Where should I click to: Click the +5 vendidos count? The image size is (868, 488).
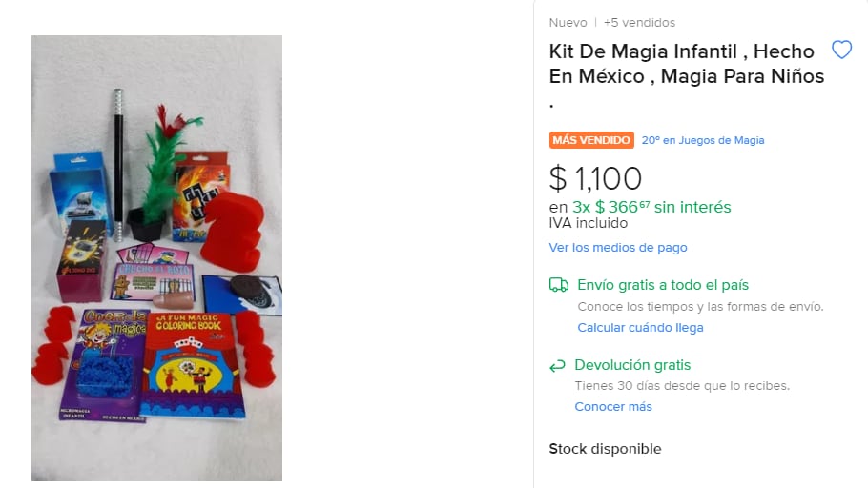(639, 23)
